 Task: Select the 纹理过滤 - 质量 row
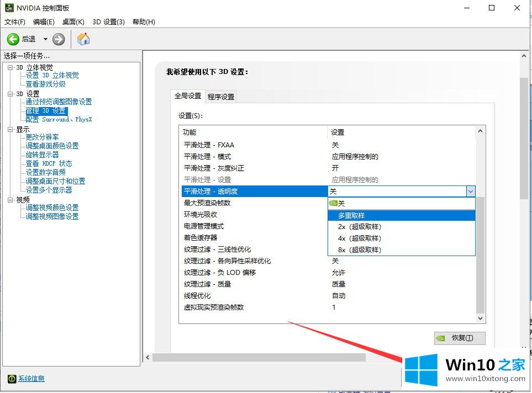click(x=328, y=284)
